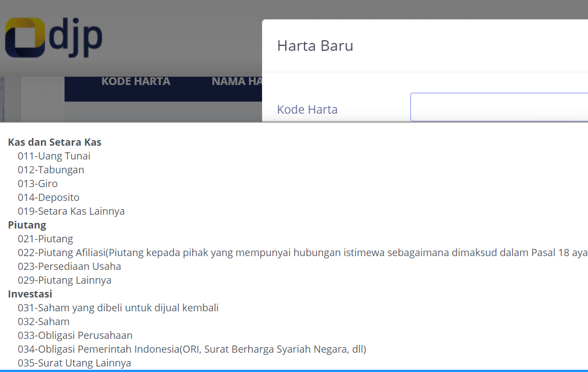Select the 029-Piutang Lainnya option
588x372 pixels.
[x=65, y=280]
